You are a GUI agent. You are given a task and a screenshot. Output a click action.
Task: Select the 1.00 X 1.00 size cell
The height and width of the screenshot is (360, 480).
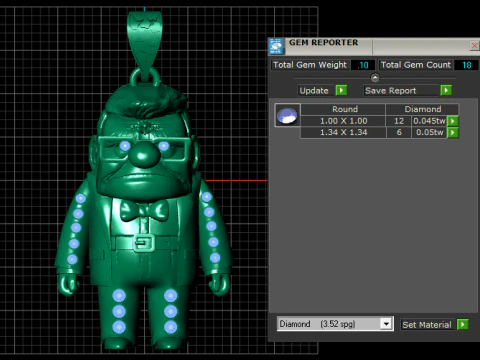343,121
